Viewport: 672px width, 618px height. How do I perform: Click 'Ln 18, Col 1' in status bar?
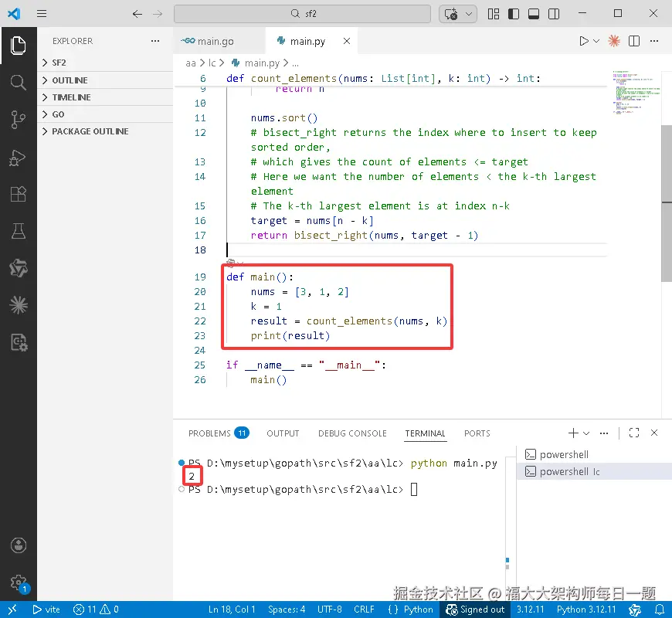pyautogui.click(x=232, y=610)
